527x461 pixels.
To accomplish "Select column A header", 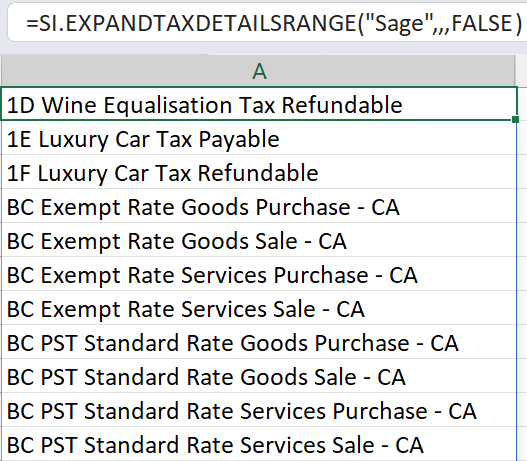I will tap(258, 71).
